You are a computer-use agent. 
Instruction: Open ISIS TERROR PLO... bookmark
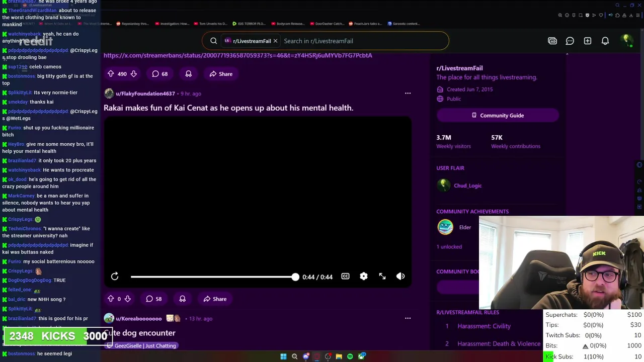249,24
